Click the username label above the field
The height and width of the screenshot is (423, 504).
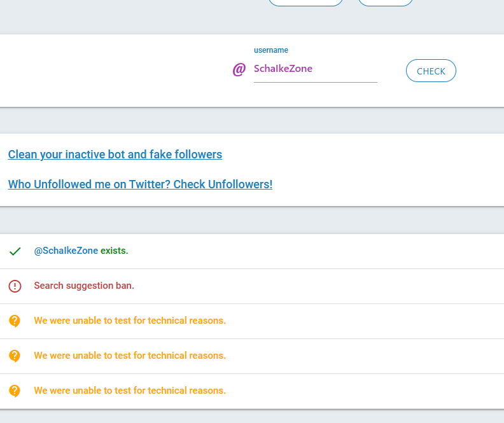click(271, 50)
